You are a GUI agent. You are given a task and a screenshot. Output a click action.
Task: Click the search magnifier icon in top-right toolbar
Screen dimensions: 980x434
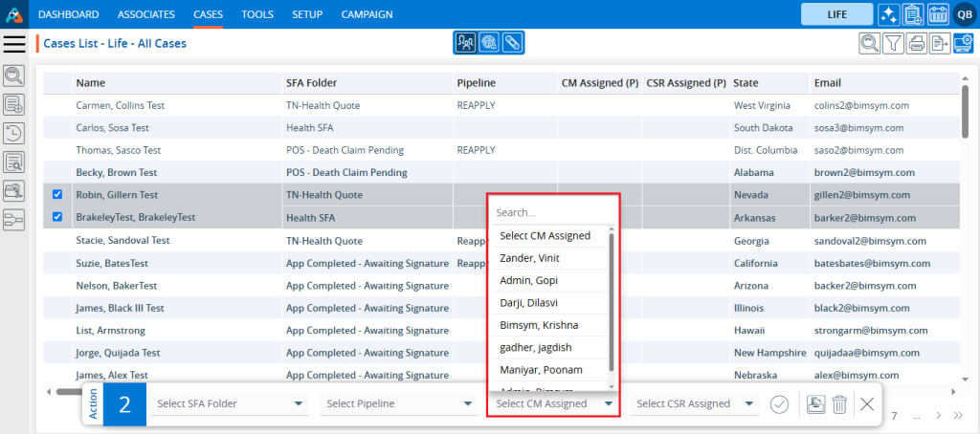coord(869,43)
